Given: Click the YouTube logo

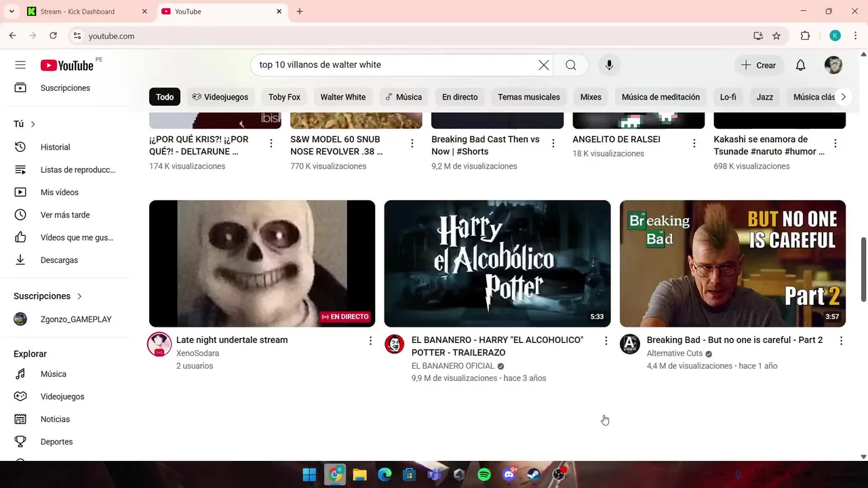Looking at the screenshot, I should point(66,65).
